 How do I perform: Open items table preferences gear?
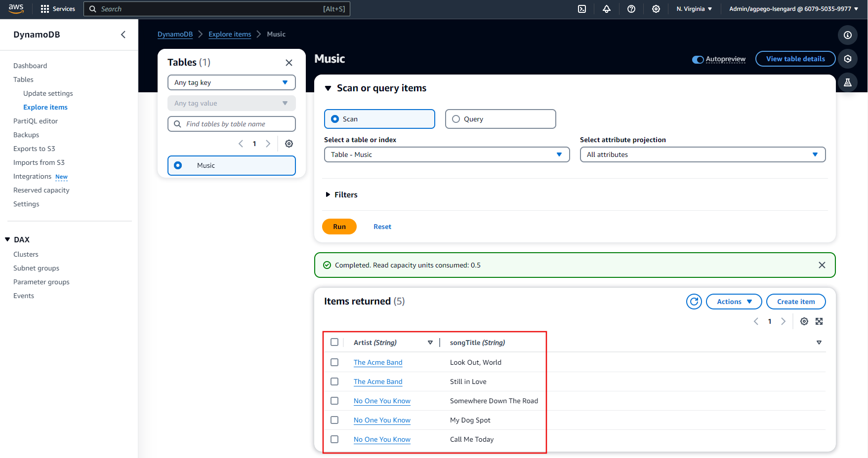[x=804, y=321]
